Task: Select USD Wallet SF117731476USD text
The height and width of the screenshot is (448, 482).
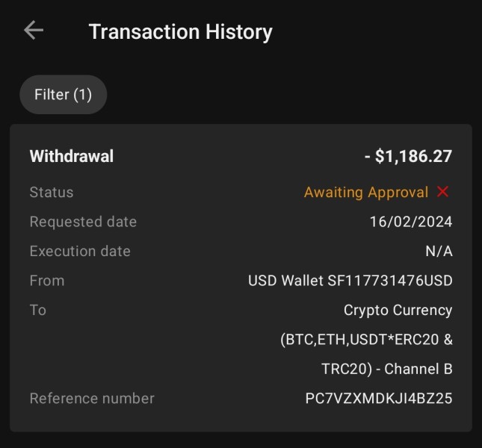Action: point(350,281)
